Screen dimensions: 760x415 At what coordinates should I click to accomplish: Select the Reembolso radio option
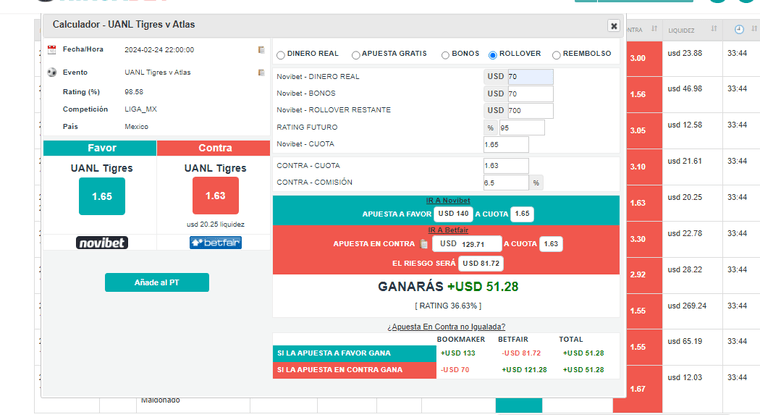pyautogui.click(x=556, y=55)
